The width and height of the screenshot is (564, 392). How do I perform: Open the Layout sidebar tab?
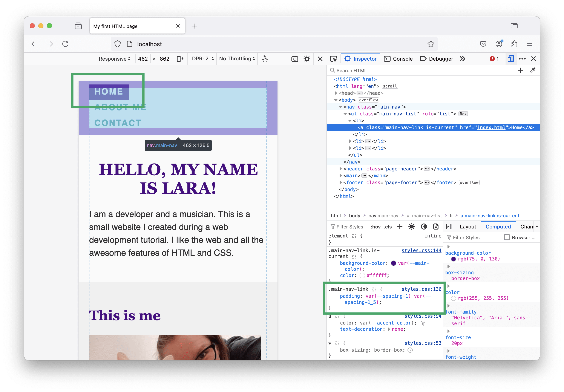[x=468, y=227]
